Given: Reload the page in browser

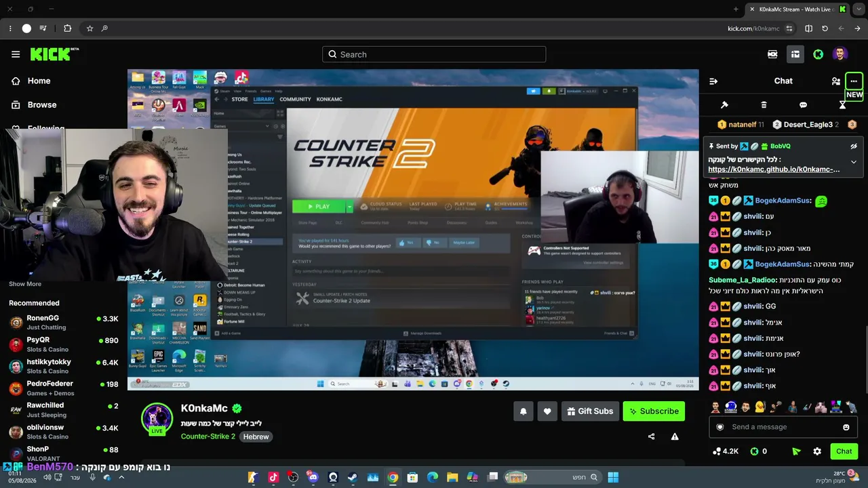Looking at the screenshot, I should click(825, 28).
